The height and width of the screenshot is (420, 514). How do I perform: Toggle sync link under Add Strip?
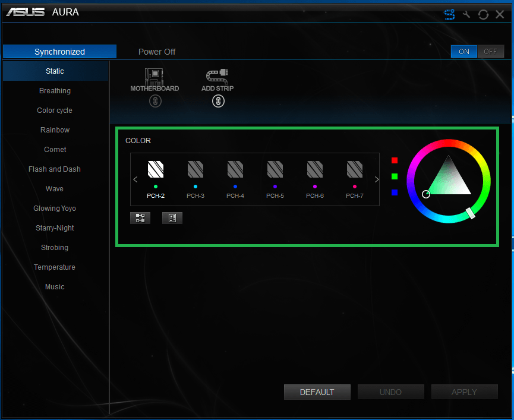(x=218, y=101)
